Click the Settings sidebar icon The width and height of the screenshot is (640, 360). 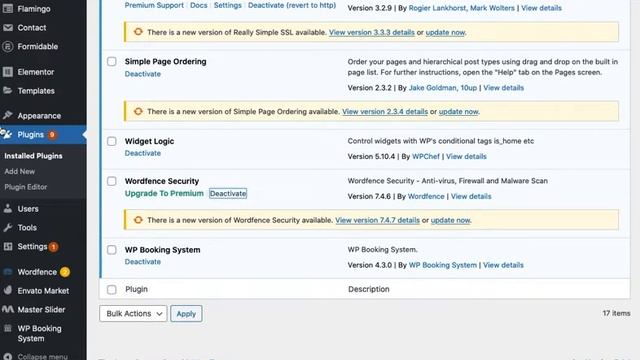point(8,246)
